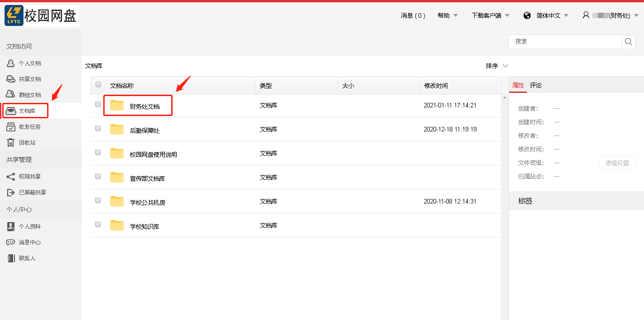This screenshot has width=644, height=320.
Task: Expand the 排序 sort dropdown
Action: coord(497,66)
